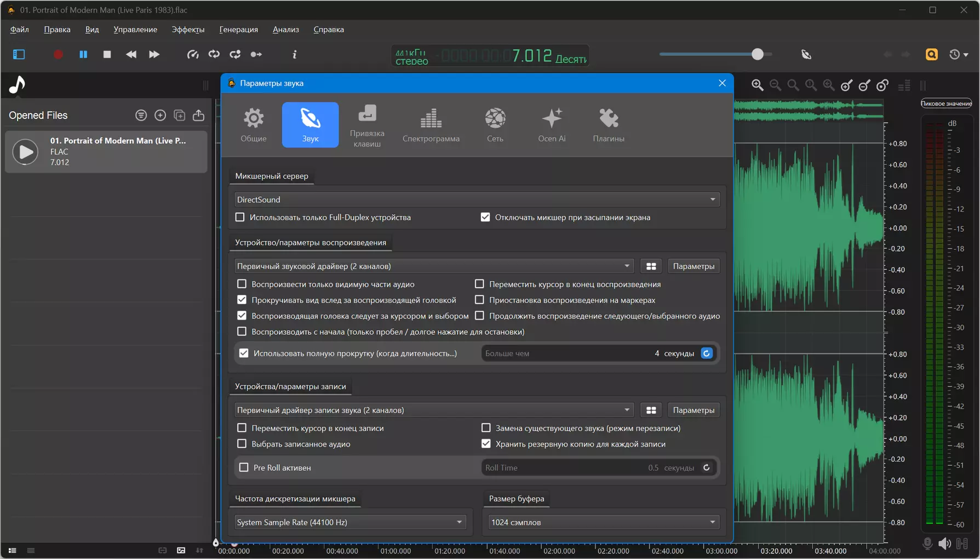Enable Full-Duplex устройства only checkbox
980x559 pixels.
(240, 217)
